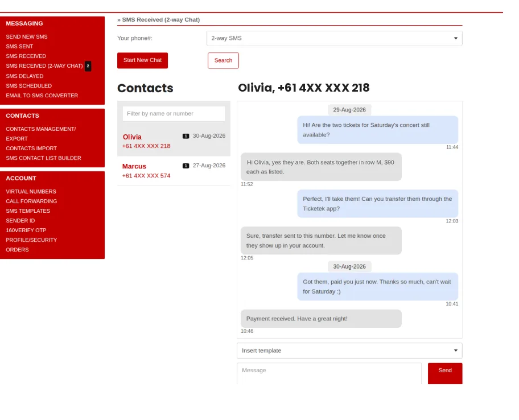
Task: Open the Insert template dropdown
Action: pos(349,351)
